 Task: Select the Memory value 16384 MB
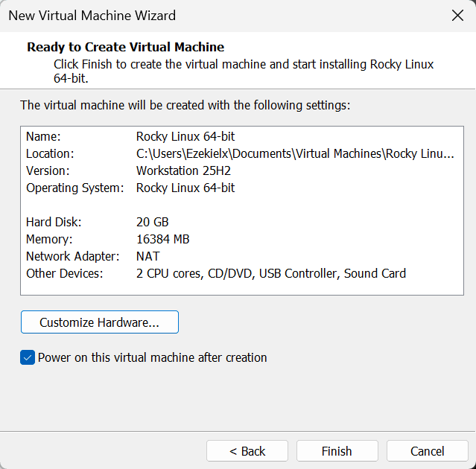(162, 239)
